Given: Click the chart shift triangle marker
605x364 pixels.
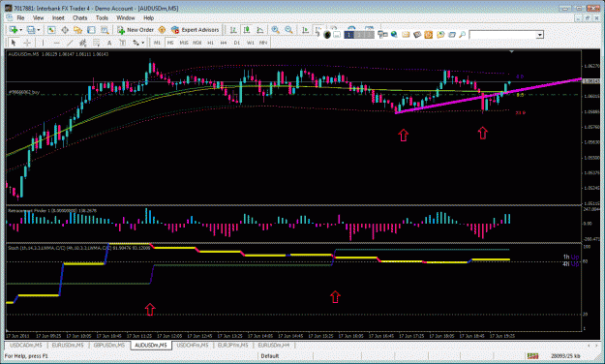Looking at the screenshot, I should point(511,51).
